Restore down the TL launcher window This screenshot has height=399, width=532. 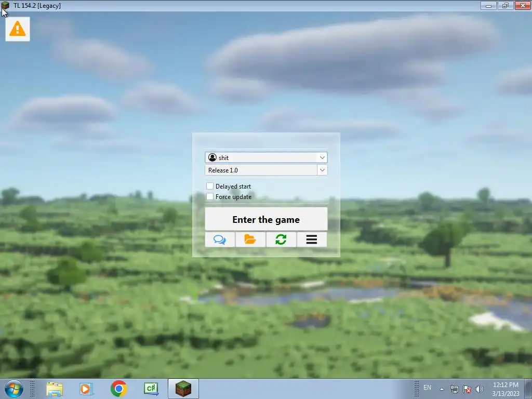(506, 5)
